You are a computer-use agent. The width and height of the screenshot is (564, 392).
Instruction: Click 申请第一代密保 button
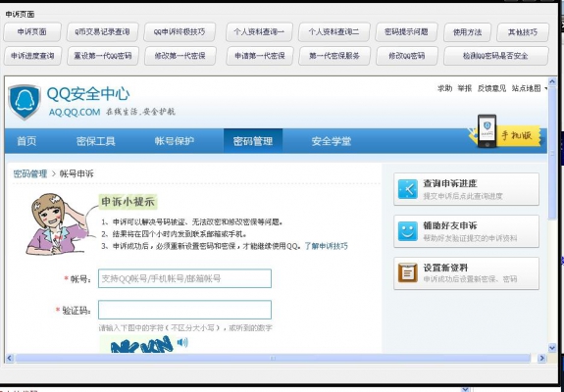click(x=259, y=56)
